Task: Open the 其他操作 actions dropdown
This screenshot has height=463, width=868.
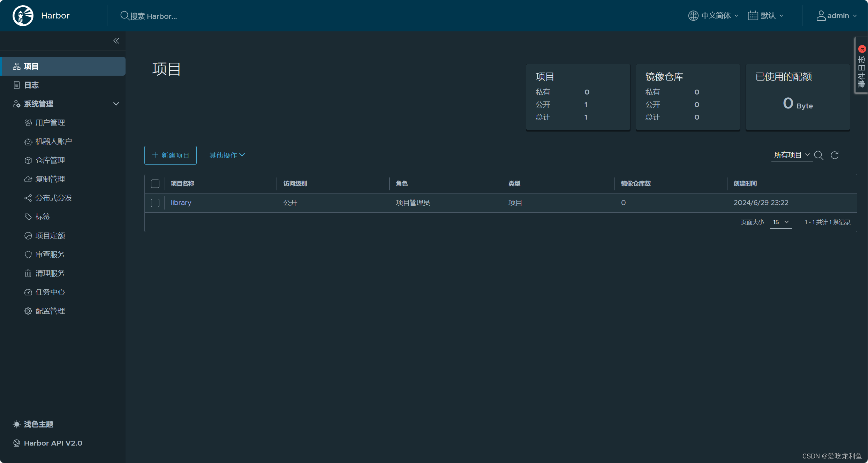Action: click(227, 155)
